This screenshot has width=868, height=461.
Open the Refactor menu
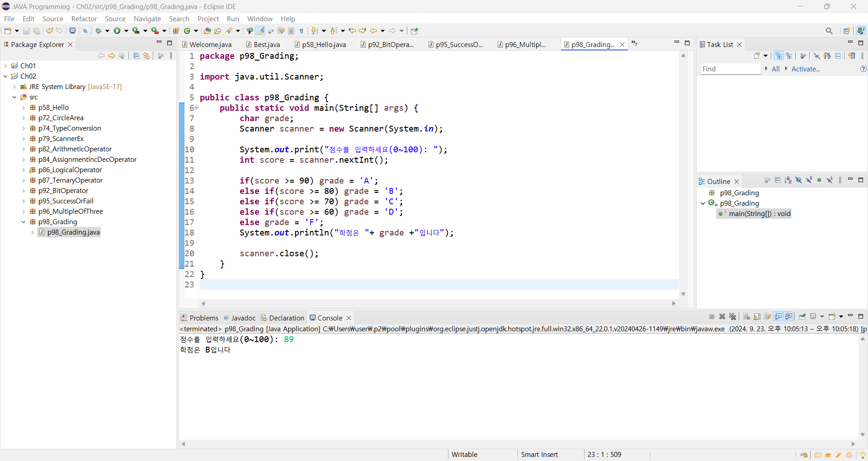click(84, 19)
